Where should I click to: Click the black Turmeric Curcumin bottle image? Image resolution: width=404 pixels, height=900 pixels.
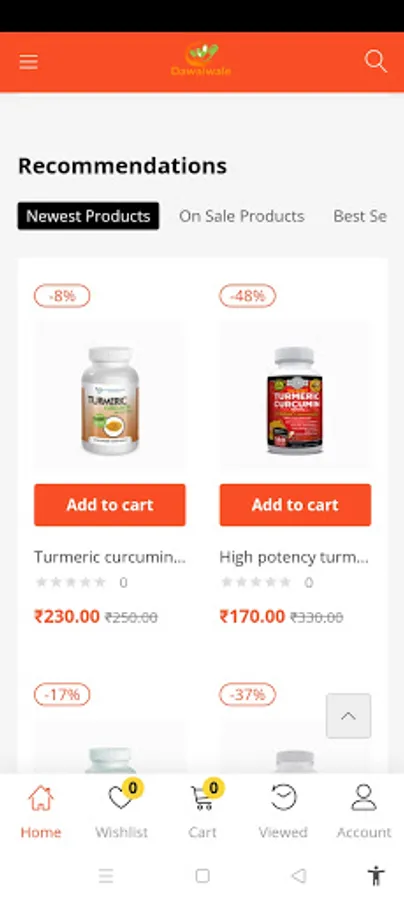click(x=295, y=400)
